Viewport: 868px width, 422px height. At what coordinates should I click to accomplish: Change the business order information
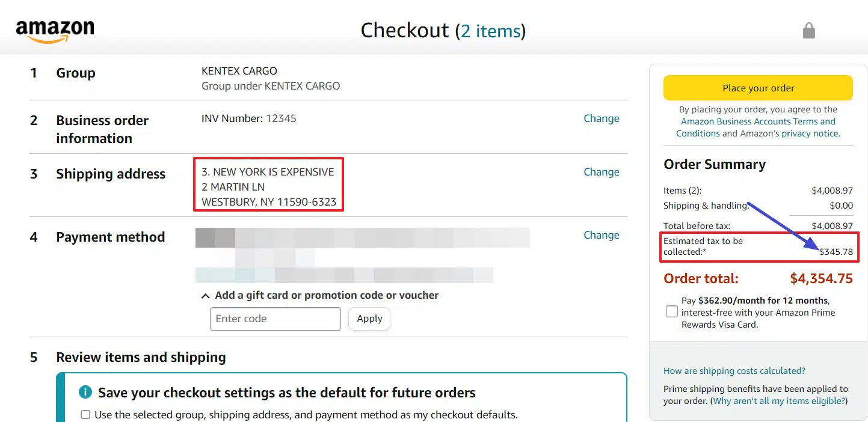click(601, 118)
